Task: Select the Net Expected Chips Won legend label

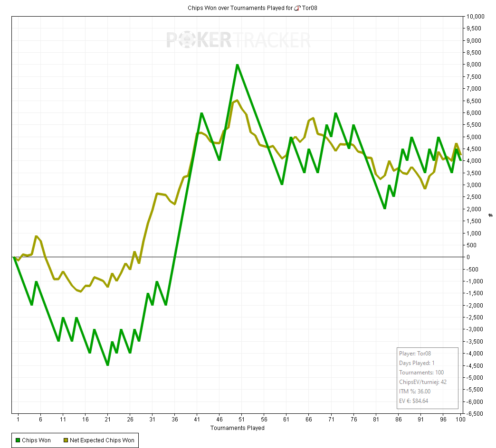Action: click(102, 440)
